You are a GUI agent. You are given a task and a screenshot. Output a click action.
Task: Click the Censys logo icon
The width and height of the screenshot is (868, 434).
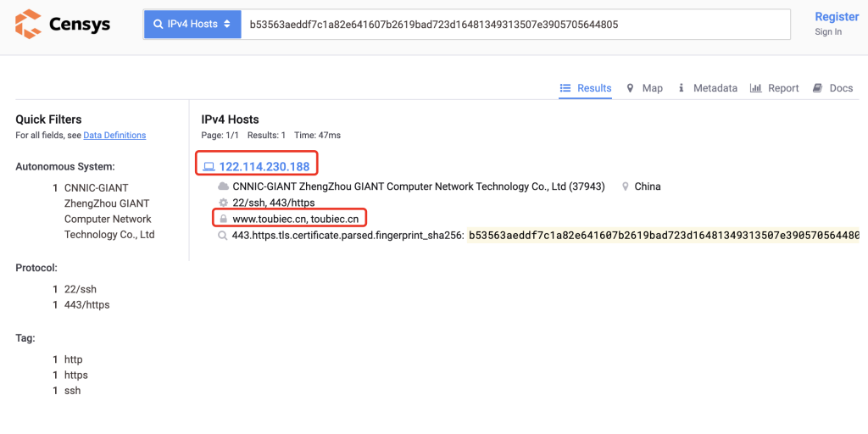[x=28, y=24]
